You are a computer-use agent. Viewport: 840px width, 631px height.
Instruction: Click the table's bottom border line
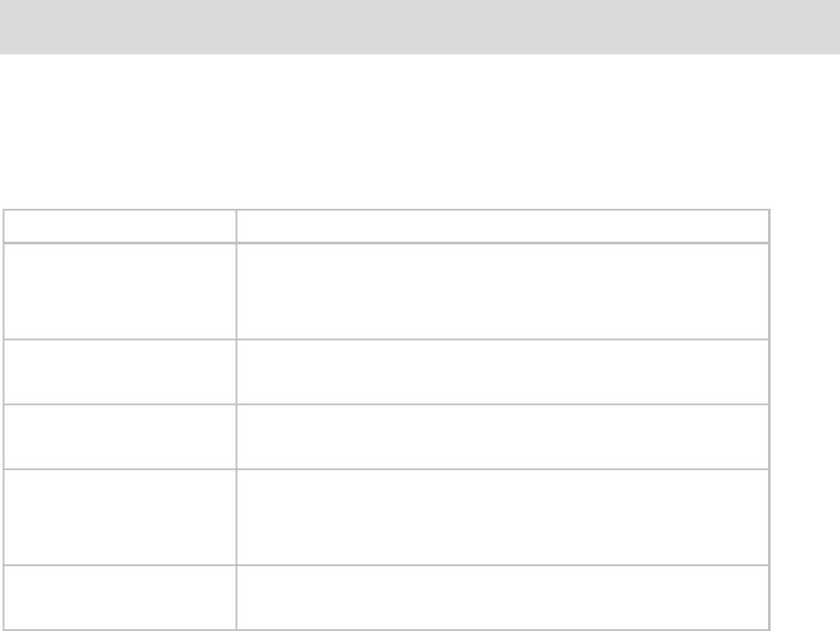387,629
